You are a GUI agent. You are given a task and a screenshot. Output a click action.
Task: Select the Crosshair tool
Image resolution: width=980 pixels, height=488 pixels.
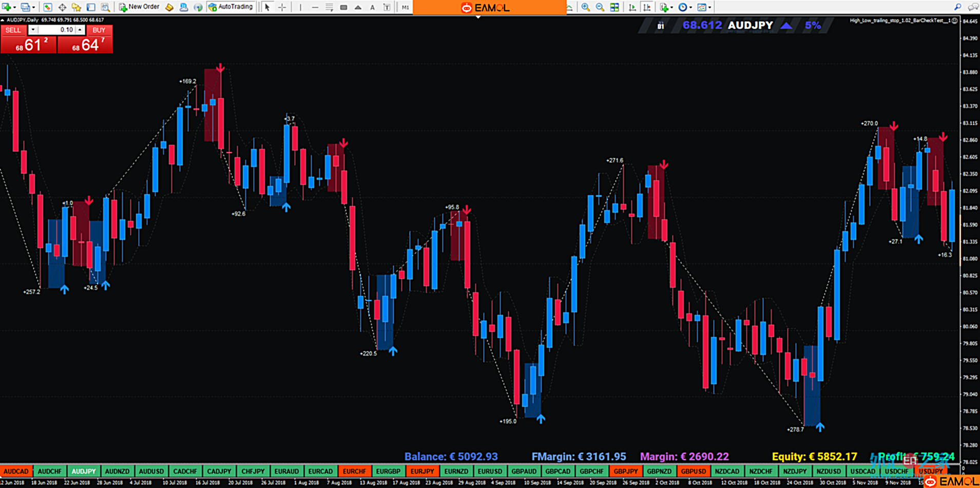(282, 7)
